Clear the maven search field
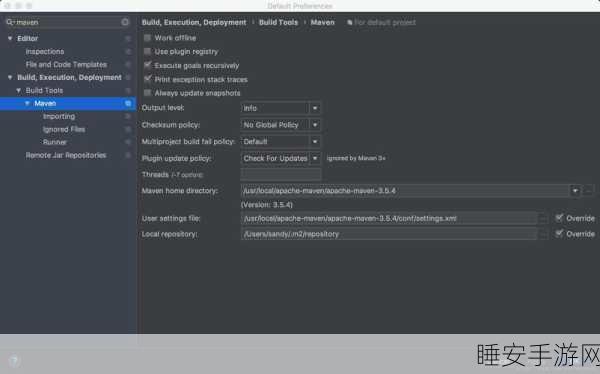600x374 pixels. pyautogui.click(x=125, y=22)
